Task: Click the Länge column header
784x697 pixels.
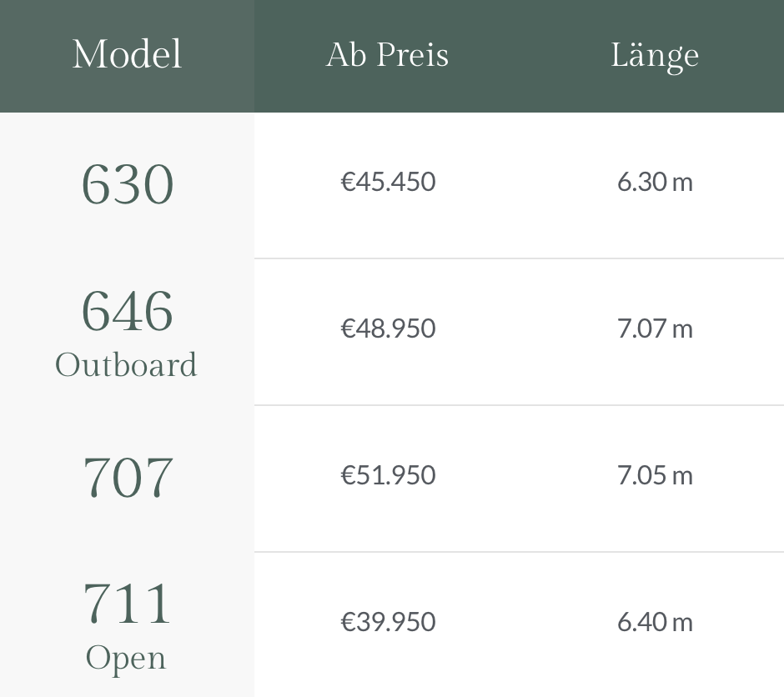Action: (655, 55)
